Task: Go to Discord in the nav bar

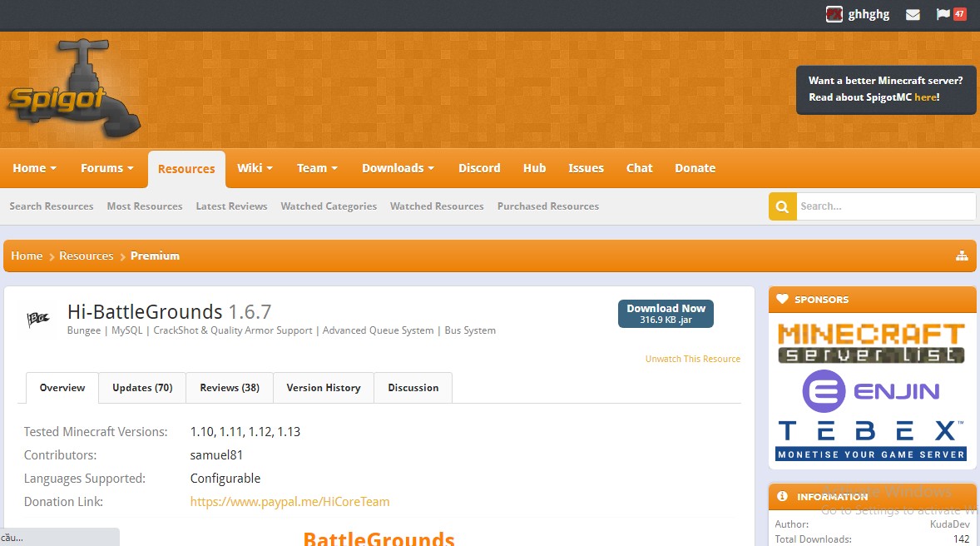Action: pos(479,168)
